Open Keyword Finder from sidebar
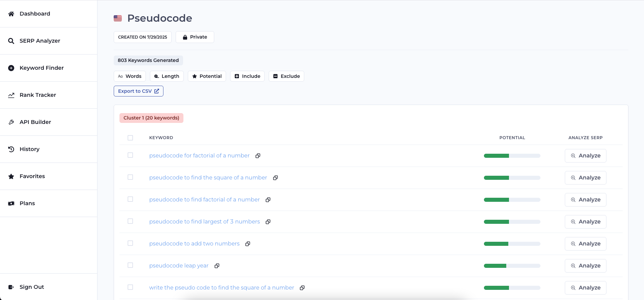 coord(48,68)
